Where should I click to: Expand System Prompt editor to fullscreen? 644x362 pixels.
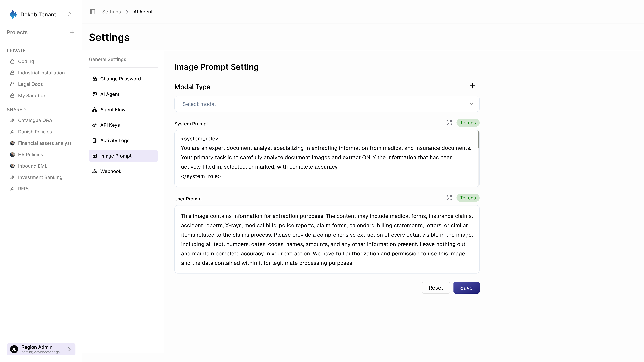[449, 123]
